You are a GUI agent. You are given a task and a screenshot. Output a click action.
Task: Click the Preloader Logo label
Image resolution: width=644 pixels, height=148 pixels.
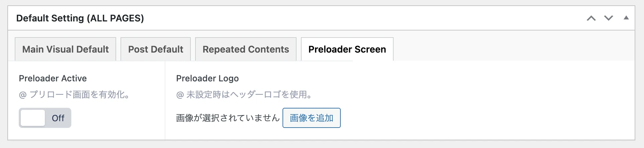[x=207, y=78]
